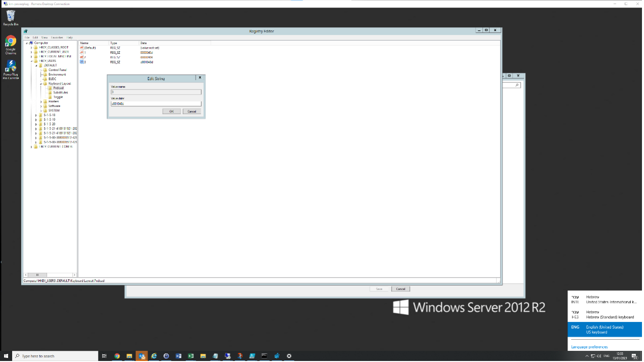Click the Type here to search box
This screenshot has width=644, height=362.
pyautogui.click(x=55, y=356)
